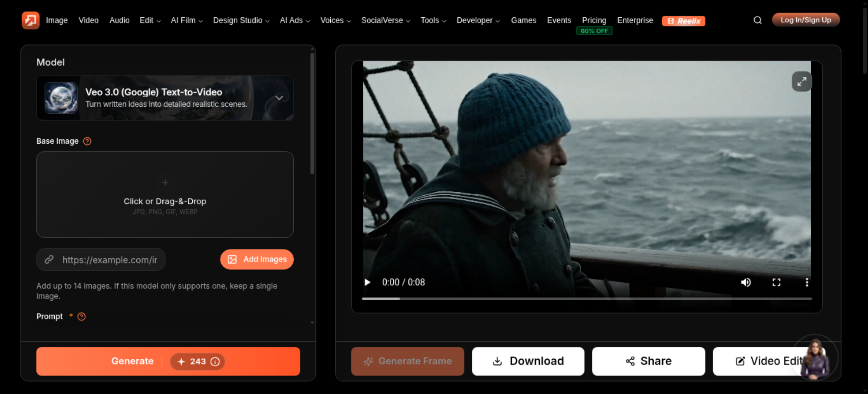This screenshot has height=394, width=868.
Task: Open the AI Ads dropdown menu
Action: click(295, 20)
